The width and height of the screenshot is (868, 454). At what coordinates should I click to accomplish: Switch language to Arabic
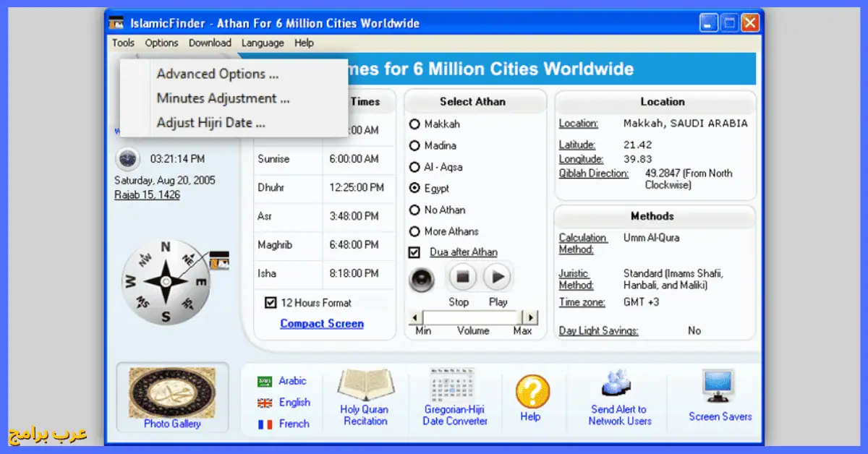pos(293,381)
